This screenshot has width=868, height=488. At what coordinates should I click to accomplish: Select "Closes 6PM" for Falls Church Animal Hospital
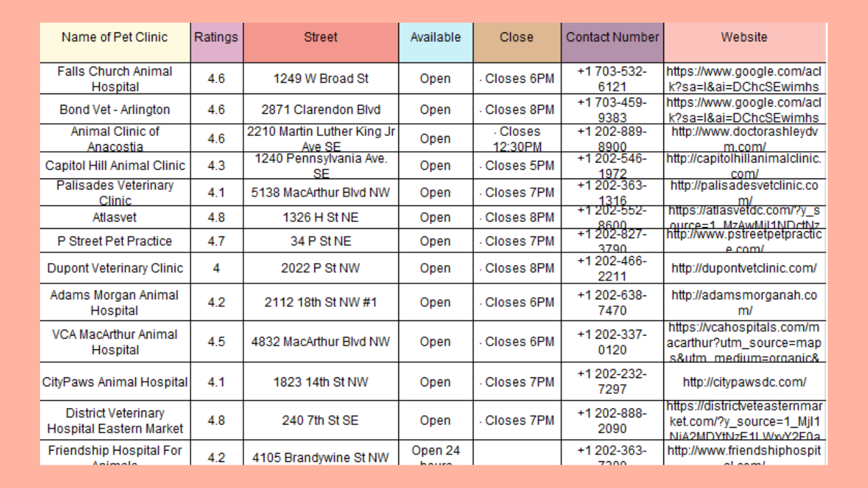[x=518, y=79]
